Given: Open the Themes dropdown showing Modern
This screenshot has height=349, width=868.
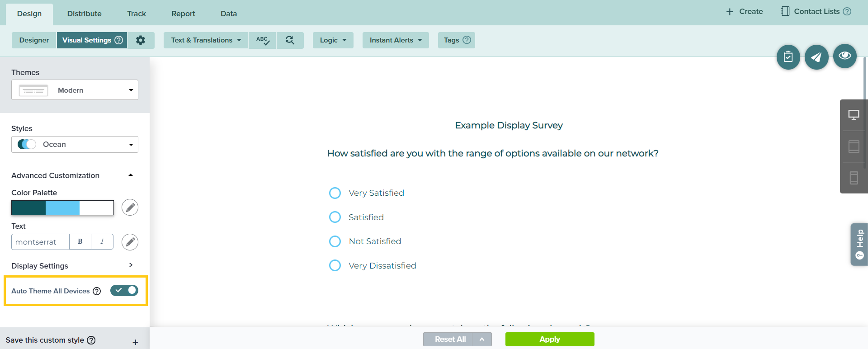Looking at the screenshot, I should pyautogui.click(x=75, y=90).
